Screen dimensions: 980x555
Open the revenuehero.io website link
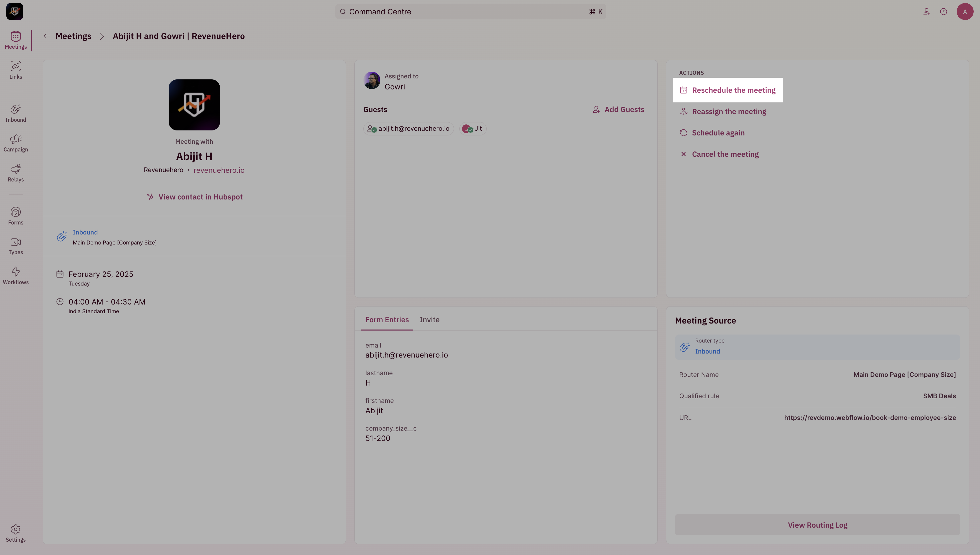[219, 170]
